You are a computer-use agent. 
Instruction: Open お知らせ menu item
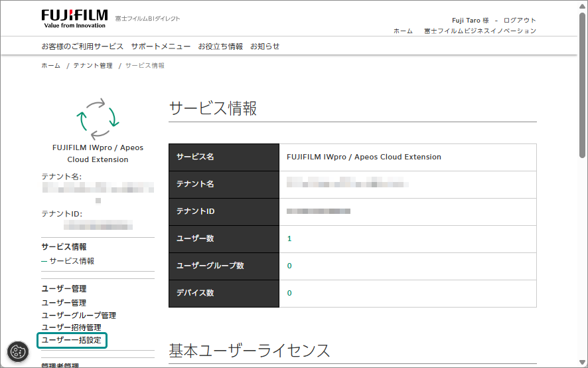coord(265,46)
